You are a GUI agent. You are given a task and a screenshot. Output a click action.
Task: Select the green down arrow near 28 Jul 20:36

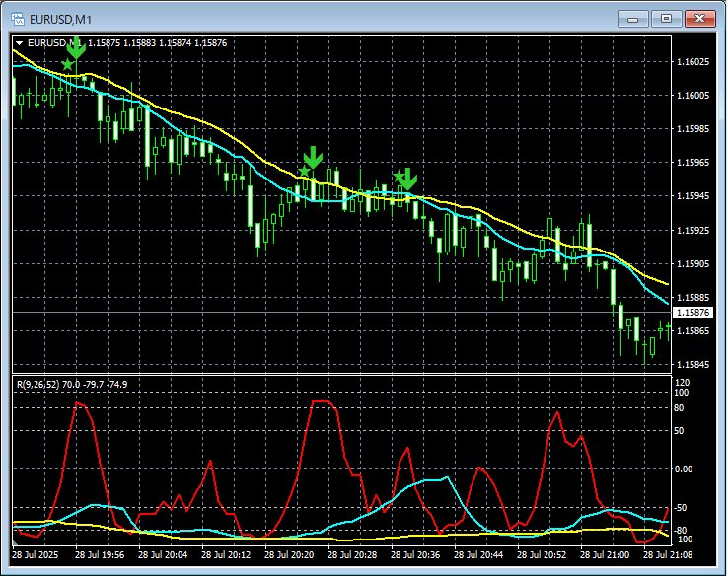coord(408,180)
